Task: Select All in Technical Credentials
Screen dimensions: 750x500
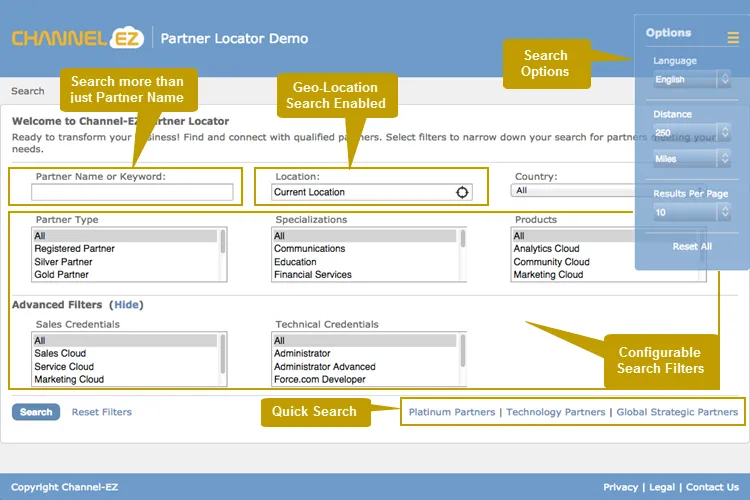Action: click(364, 340)
